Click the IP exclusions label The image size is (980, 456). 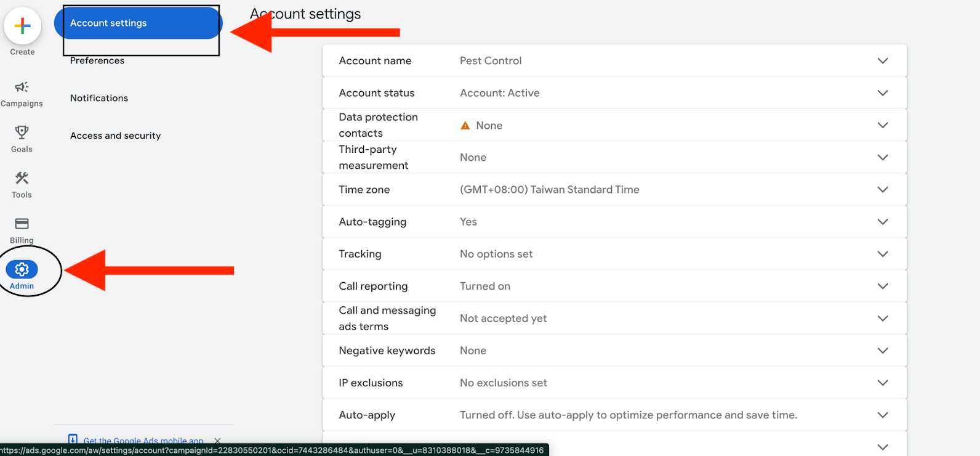[x=371, y=383]
